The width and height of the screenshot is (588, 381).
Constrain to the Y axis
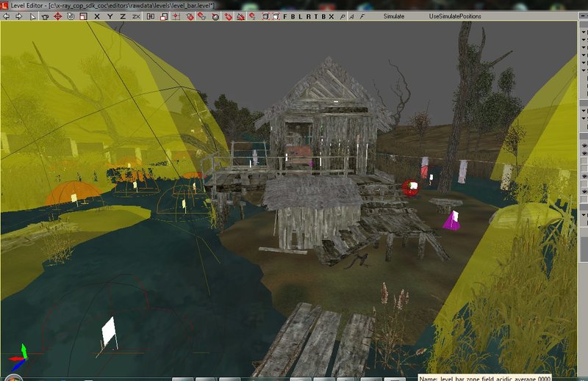point(110,16)
